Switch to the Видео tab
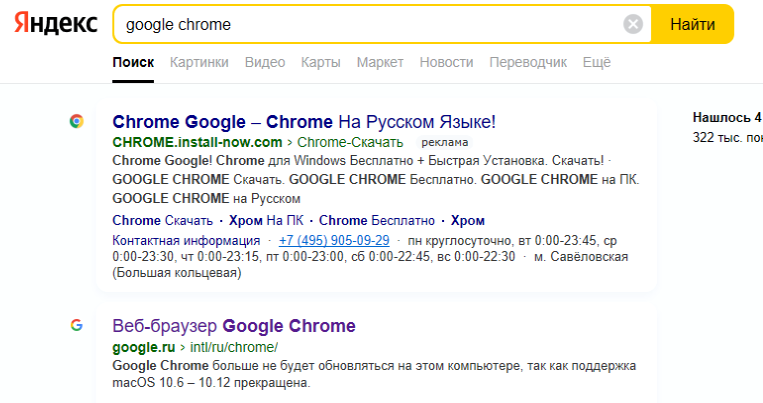Image resolution: width=763 pixels, height=403 pixels. click(265, 62)
